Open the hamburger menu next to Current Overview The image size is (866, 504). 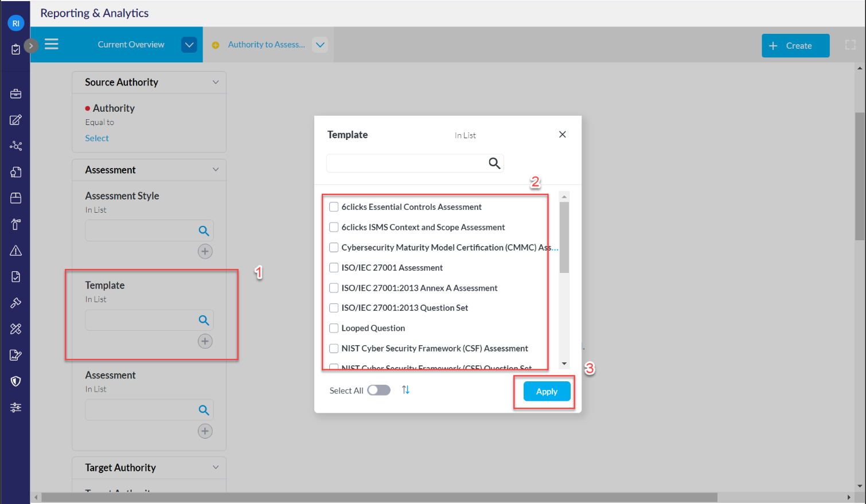click(x=51, y=44)
